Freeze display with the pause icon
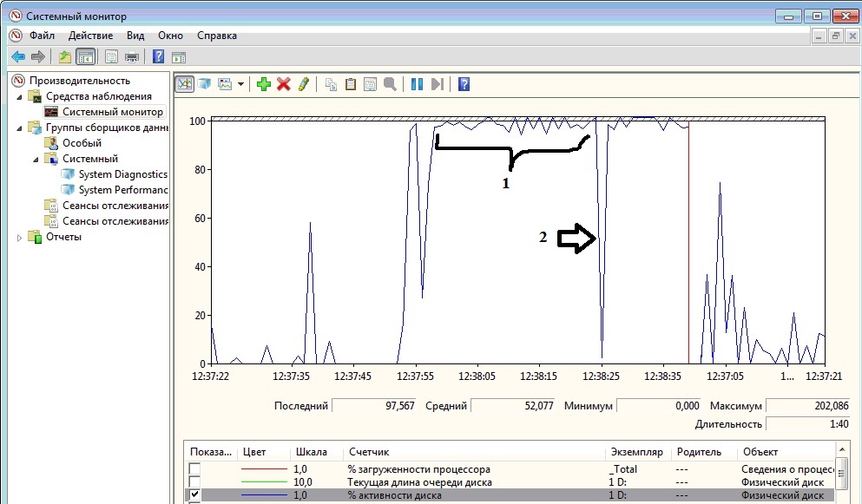The image size is (862, 504). click(x=418, y=84)
